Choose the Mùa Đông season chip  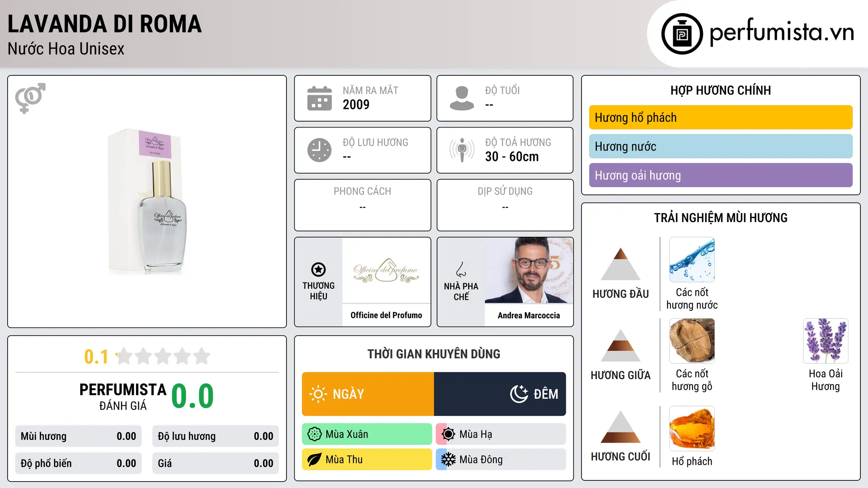click(501, 460)
